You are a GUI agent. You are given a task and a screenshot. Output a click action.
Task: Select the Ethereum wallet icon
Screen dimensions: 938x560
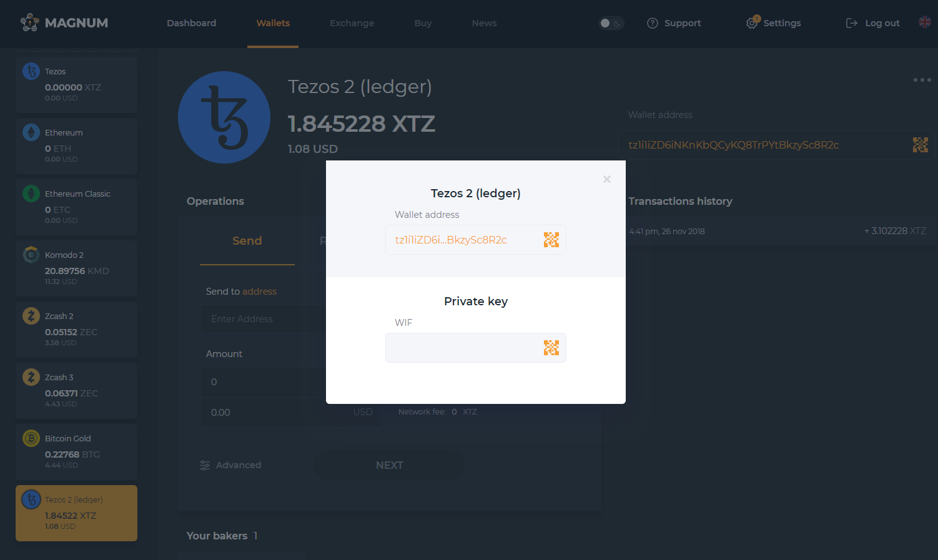pyautogui.click(x=31, y=132)
